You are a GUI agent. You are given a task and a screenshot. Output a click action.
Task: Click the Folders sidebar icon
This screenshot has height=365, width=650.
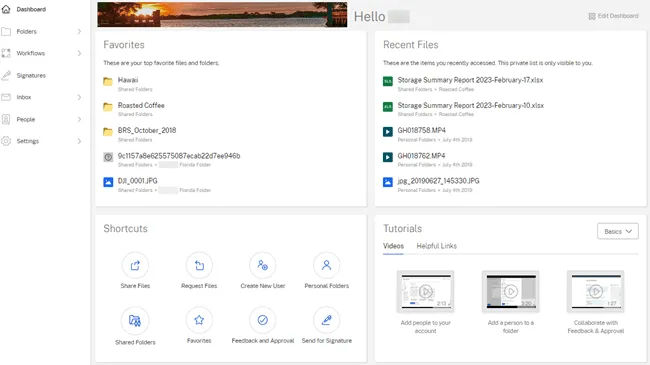pos(6,32)
